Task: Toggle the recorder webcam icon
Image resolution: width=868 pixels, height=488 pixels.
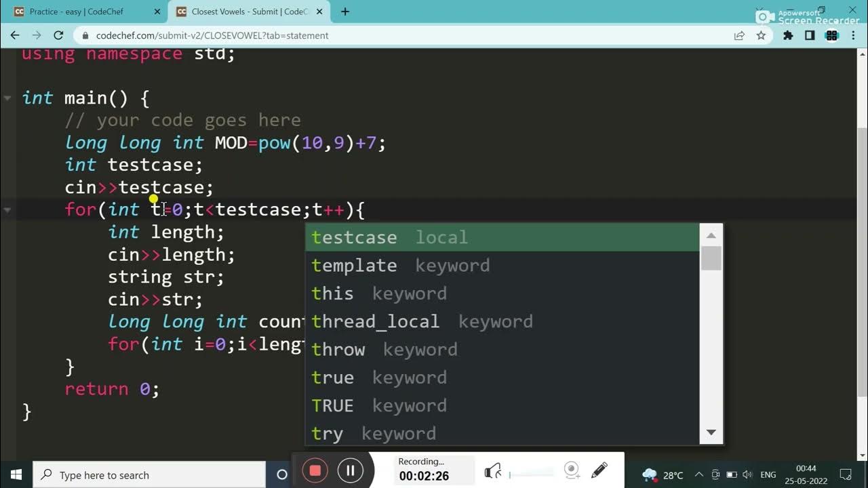Action: point(572,470)
